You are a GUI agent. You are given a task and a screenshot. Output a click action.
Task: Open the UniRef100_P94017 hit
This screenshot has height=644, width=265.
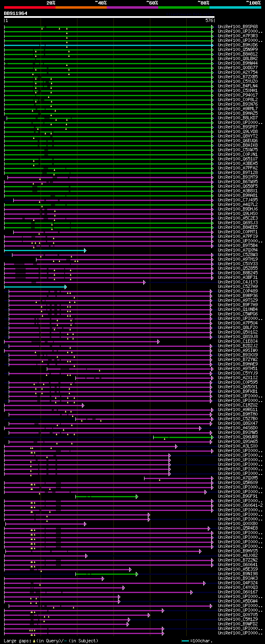(238, 95)
